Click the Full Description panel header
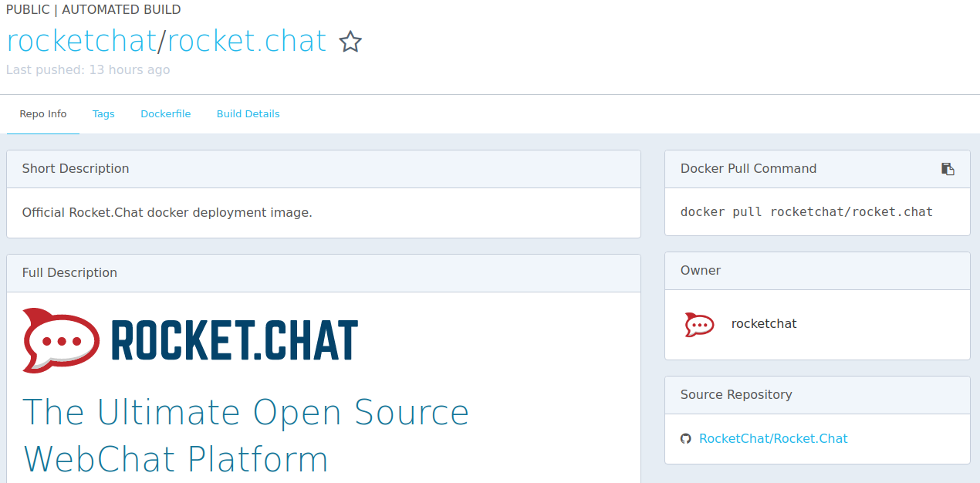 click(x=323, y=273)
